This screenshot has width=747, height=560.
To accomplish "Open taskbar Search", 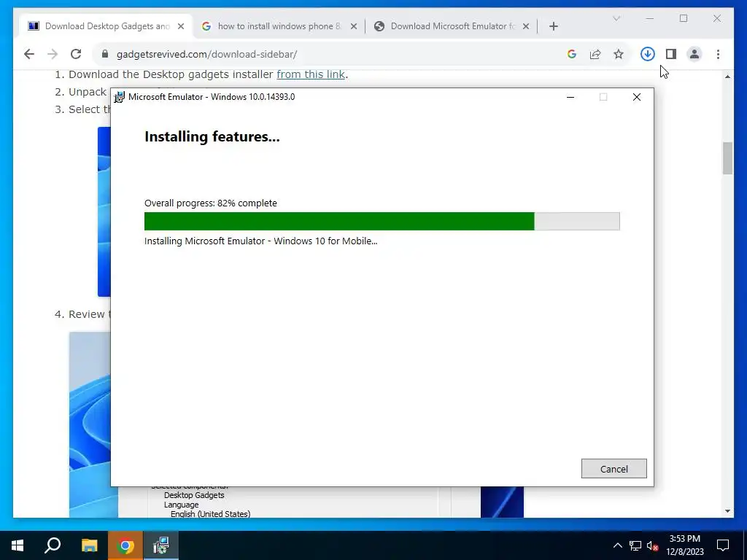I will click(x=53, y=545).
